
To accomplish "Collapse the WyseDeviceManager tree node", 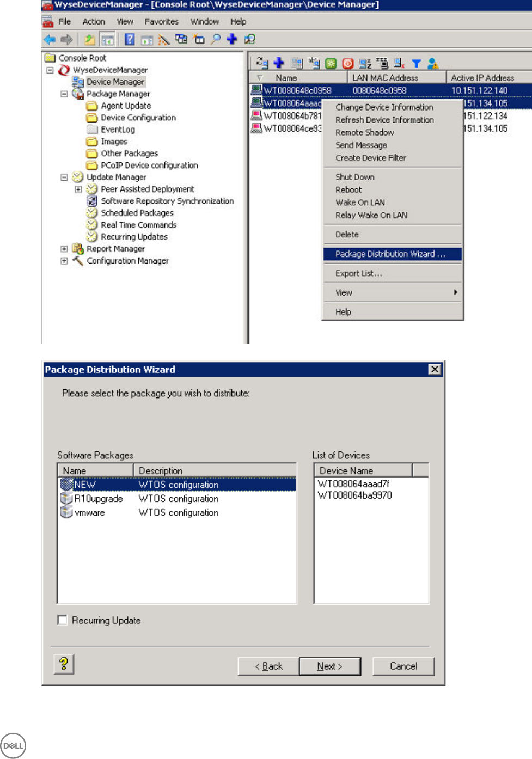I will coord(50,70).
